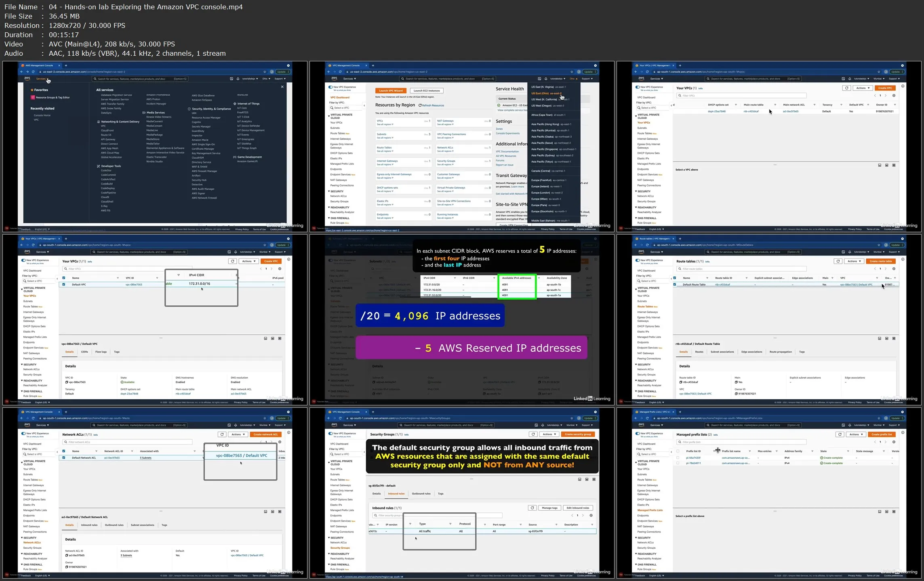
Task: Click preferences gear in Inbound rules section
Action: click(x=591, y=516)
